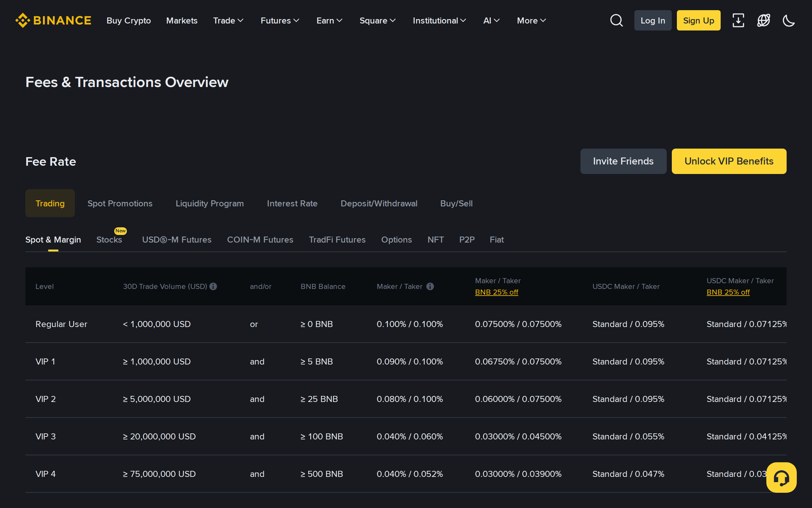
Task: Switch to Deposit/Withdrawal tab
Action: [379, 203]
